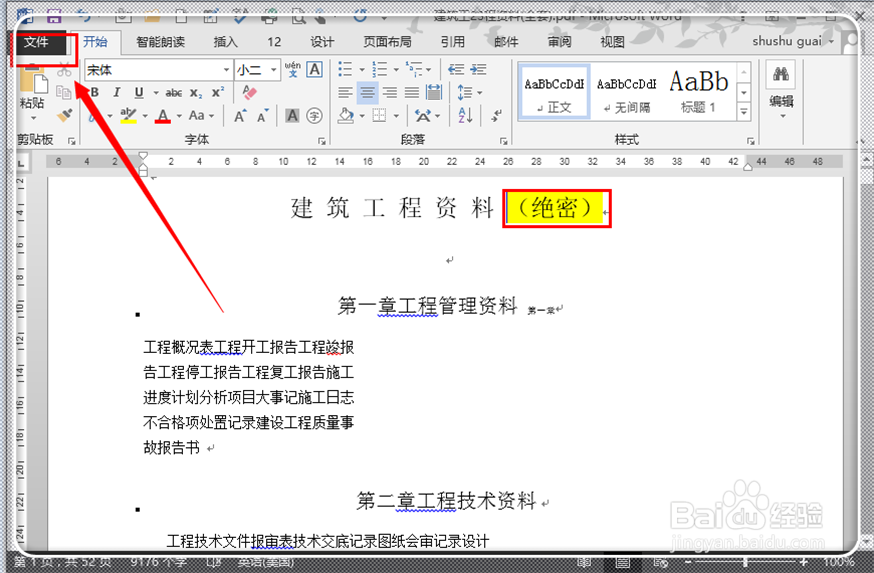Click the multilevel list icon

(x=414, y=70)
